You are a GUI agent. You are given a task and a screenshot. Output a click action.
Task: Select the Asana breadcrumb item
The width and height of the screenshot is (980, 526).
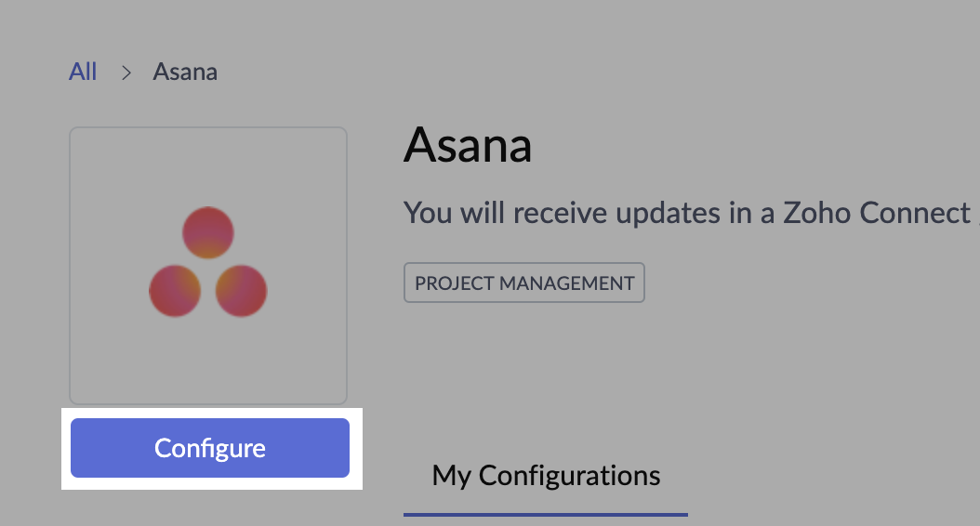coord(185,72)
